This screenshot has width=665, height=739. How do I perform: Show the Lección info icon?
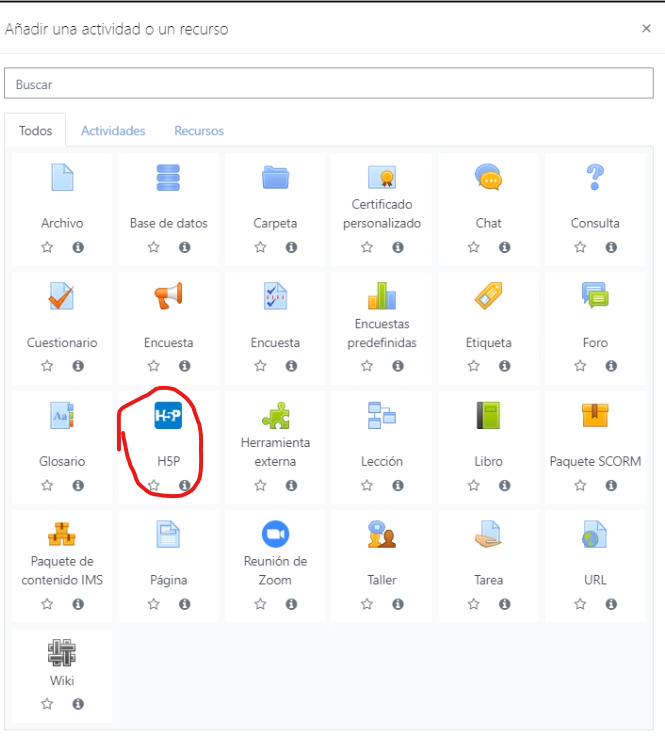tap(398, 485)
